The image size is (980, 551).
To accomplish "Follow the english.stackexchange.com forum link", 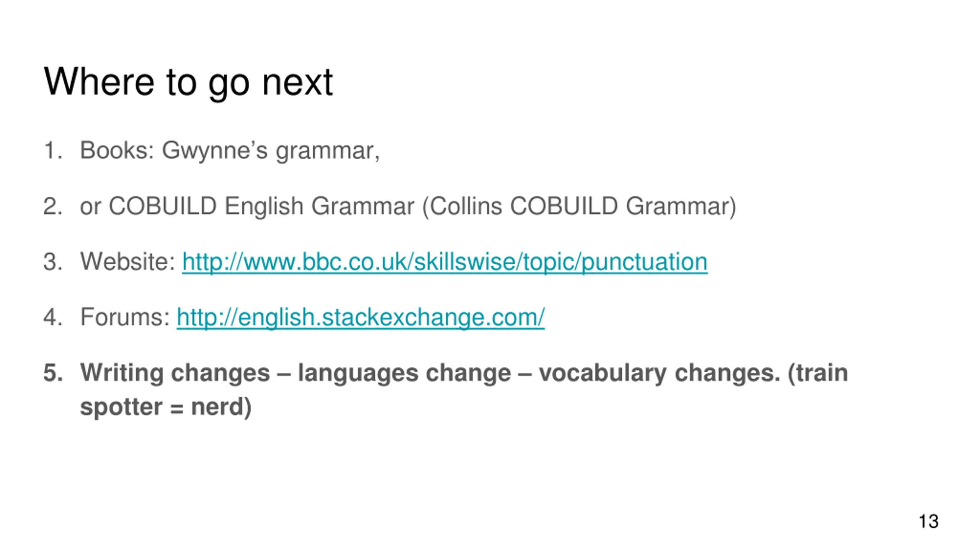I will [360, 318].
